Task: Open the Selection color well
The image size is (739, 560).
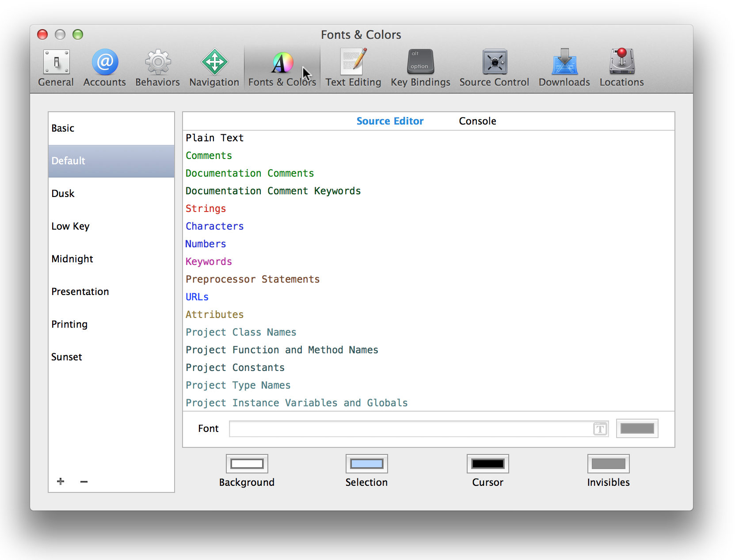Action: 367,464
